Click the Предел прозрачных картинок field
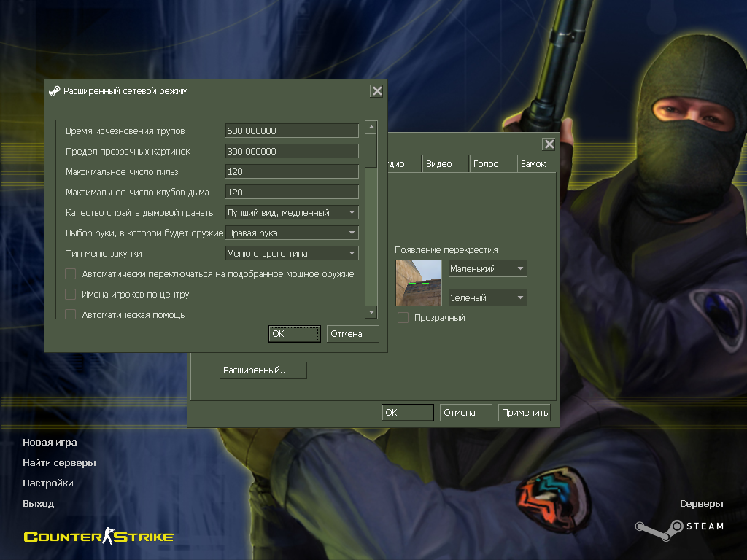 click(x=292, y=152)
